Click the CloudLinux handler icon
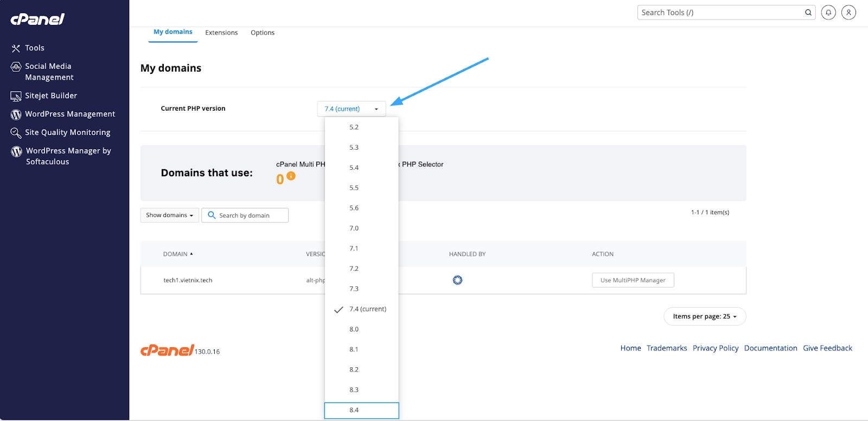This screenshot has width=868, height=421. point(457,280)
